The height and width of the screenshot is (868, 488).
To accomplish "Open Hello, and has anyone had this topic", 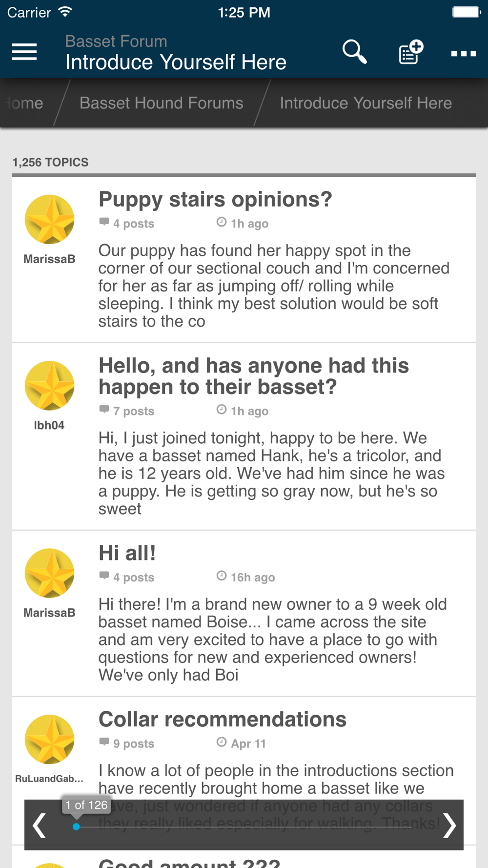I will pyautogui.click(x=254, y=376).
